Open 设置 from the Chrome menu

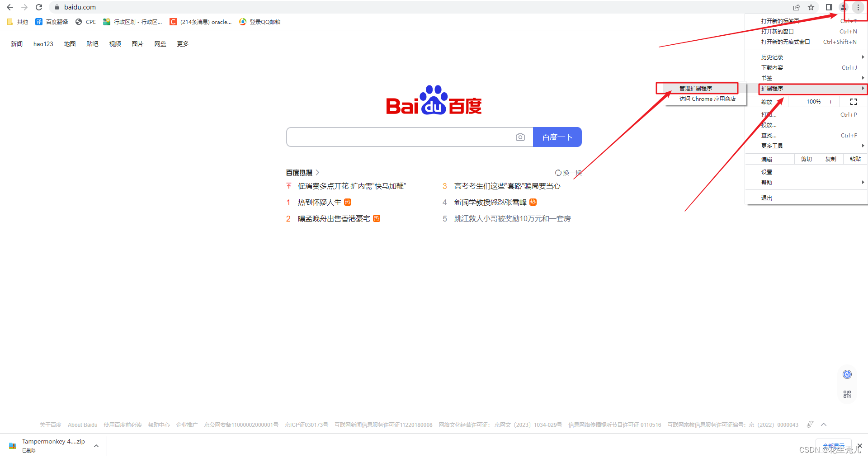click(806, 172)
